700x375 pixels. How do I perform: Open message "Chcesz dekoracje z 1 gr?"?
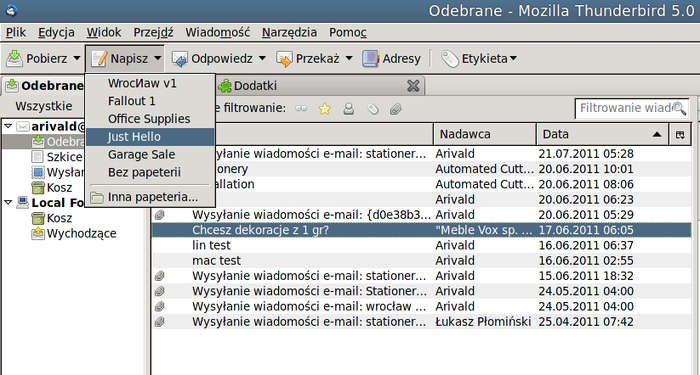pyautogui.click(x=421, y=230)
